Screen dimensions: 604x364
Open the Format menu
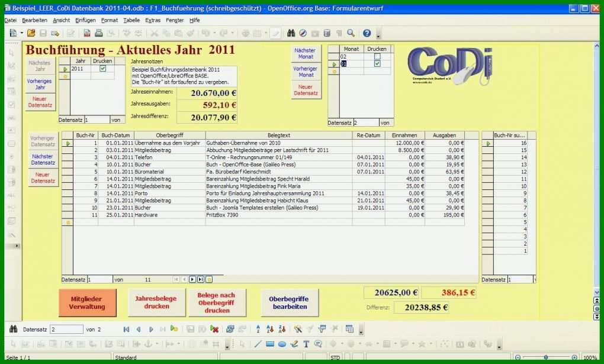[x=110, y=20]
